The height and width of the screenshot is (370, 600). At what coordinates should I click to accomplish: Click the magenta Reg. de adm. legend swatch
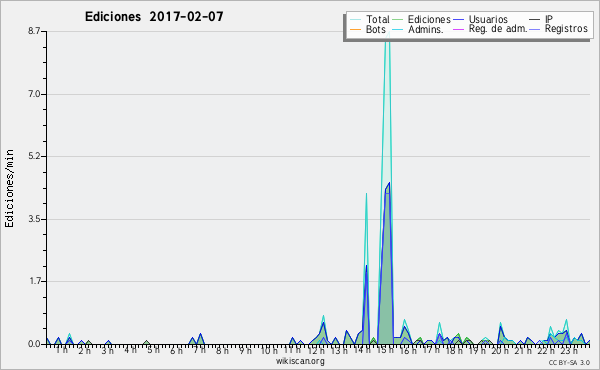[458, 29]
